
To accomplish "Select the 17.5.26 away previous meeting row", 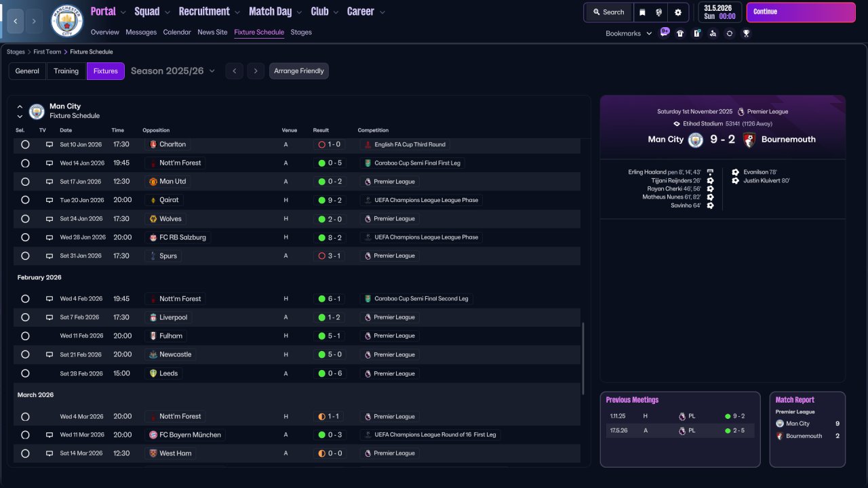I will click(x=680, y=430).
